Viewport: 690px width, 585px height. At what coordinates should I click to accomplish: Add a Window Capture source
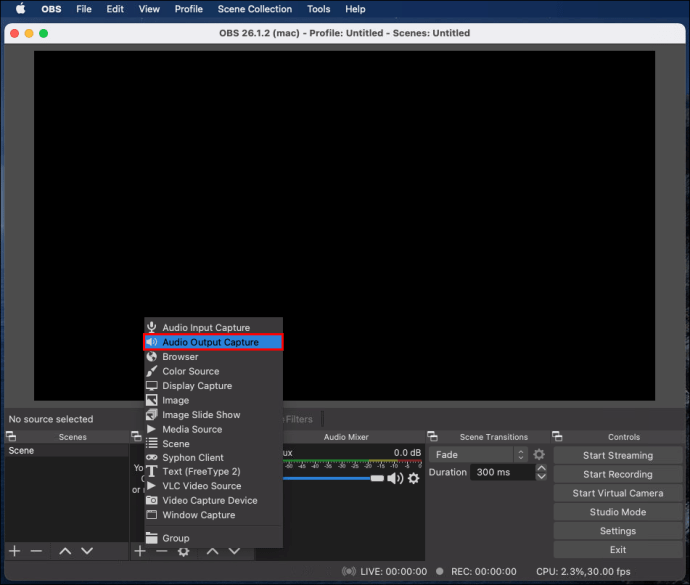(x=213, y=515)
